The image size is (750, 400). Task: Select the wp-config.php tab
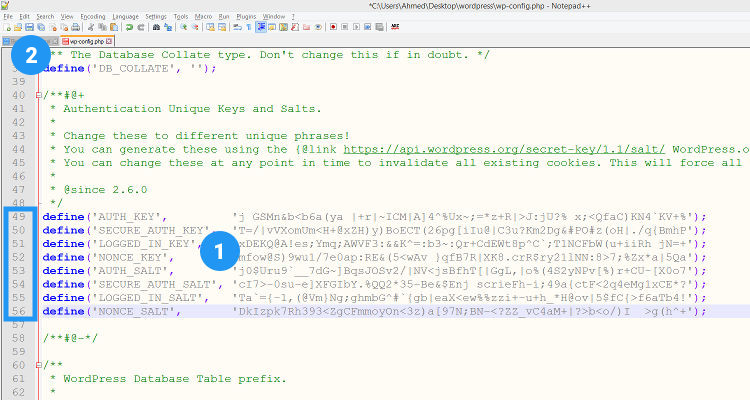tap(87, 41)
